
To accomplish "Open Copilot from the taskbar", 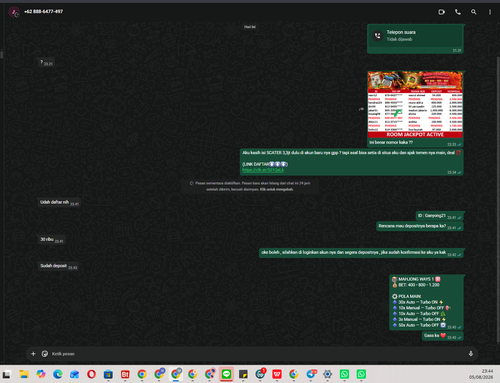I will pyautogui.click(x=41, y=374).
